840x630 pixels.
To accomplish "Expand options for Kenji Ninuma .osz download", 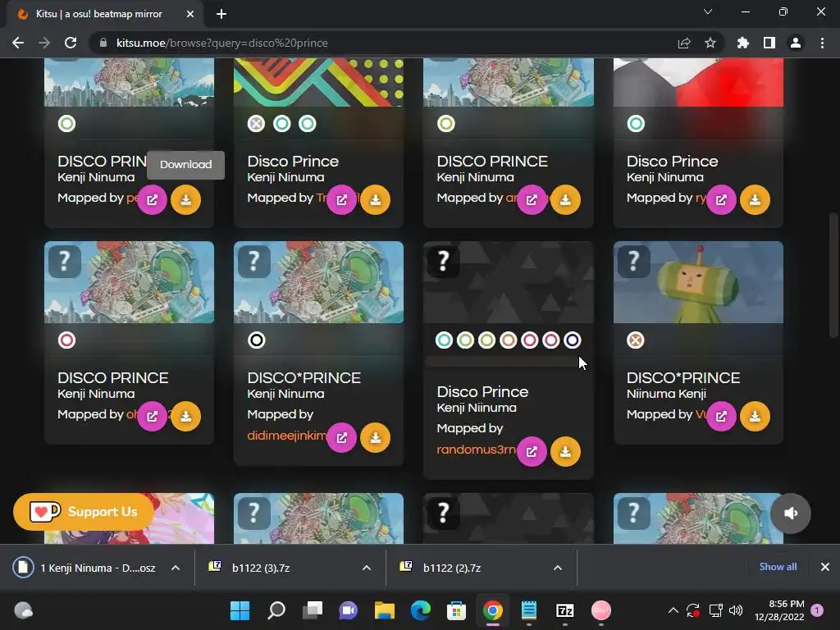I will click(176, 568).
